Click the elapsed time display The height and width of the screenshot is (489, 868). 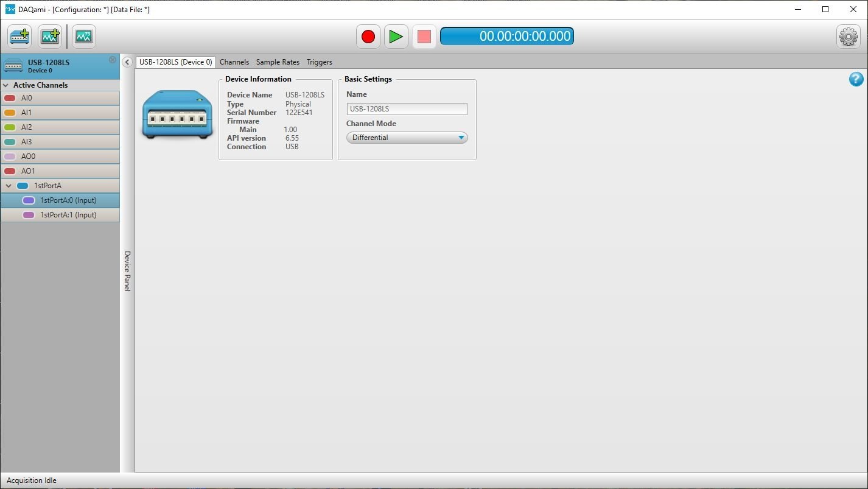[x=507, y=36]
